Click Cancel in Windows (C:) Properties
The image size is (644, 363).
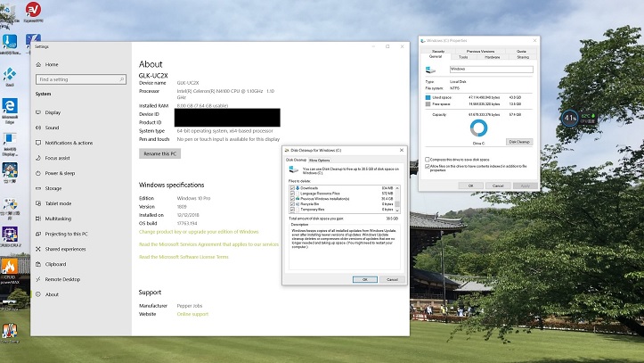pyautogui.click(x=498, y=186)
